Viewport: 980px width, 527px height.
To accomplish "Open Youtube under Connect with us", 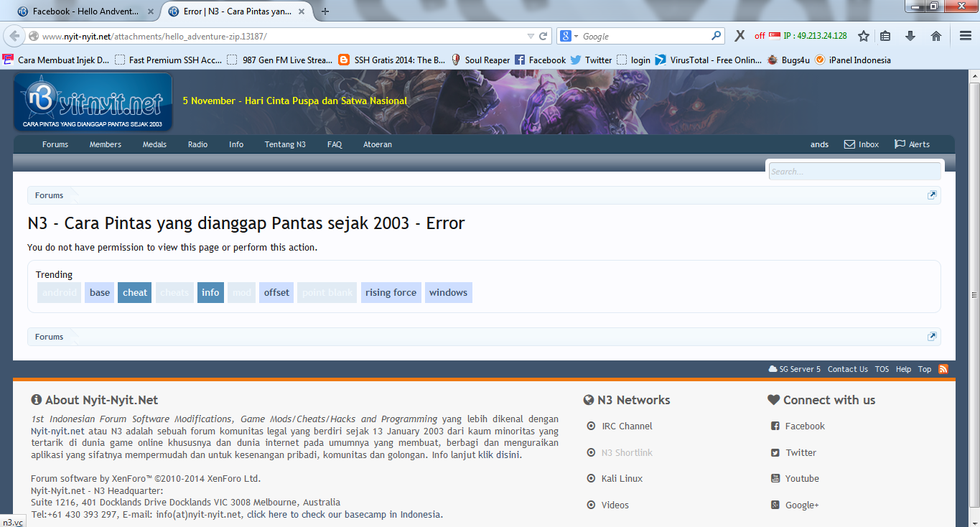I will pyautogui.click(x=802, y=478).
